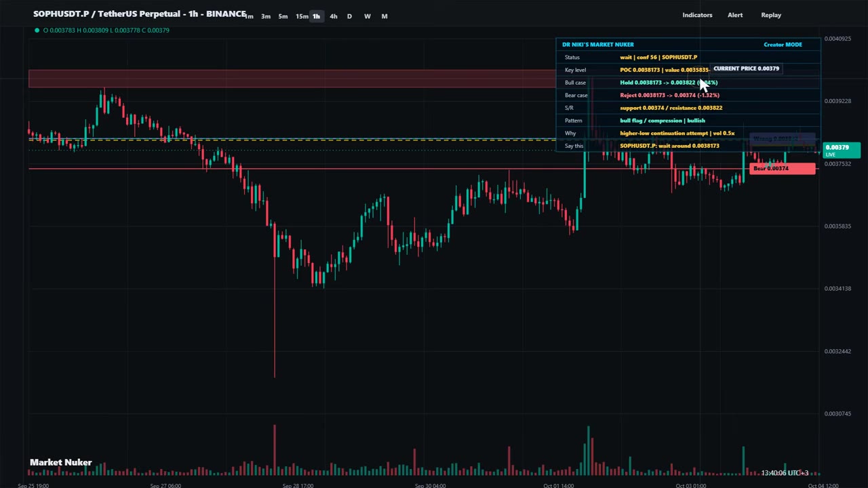Image resolution: width=868 pixels, height=488 pixels.
Task: Click the red resistance zone band
Action: (292, 79)
